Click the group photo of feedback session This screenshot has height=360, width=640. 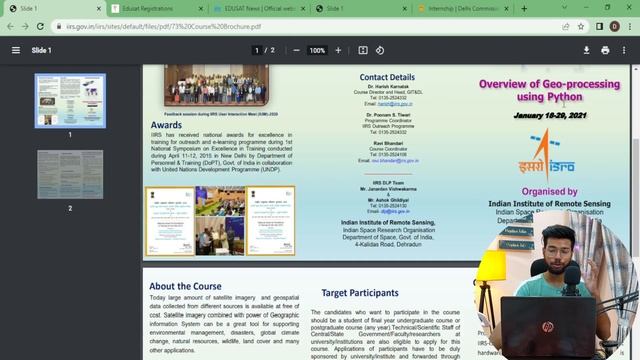pyautogui.click(x=216, y=85)
